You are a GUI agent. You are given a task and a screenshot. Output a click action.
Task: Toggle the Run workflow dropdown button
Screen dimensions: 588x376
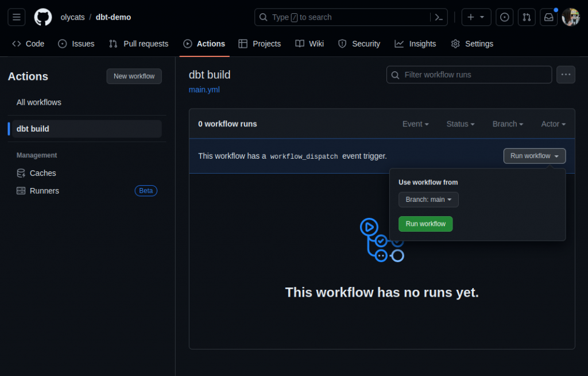coord(535,156)
